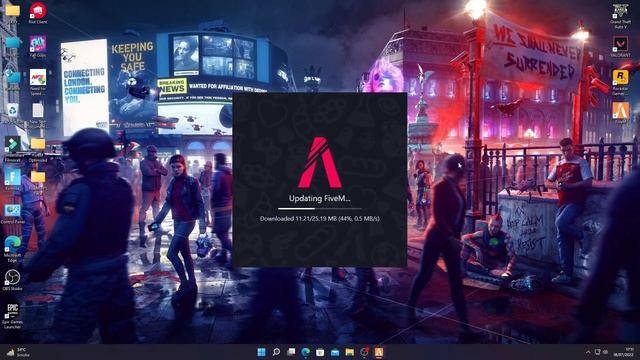Open the text document icon under Need for Speed
This screenshot has width=640, height=360.
(38, 115)
